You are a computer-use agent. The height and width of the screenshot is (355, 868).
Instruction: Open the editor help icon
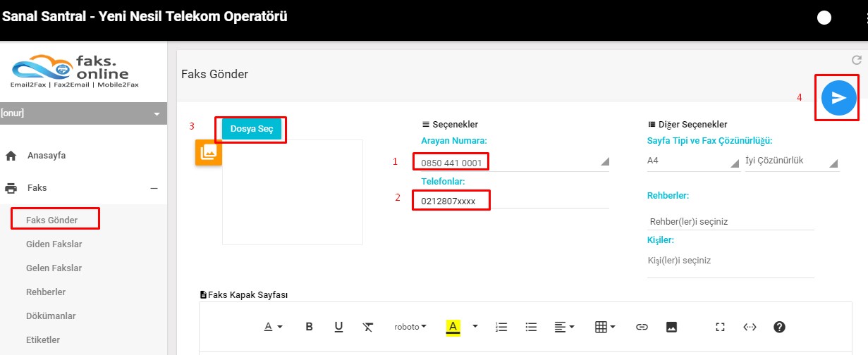click(779, 327)
